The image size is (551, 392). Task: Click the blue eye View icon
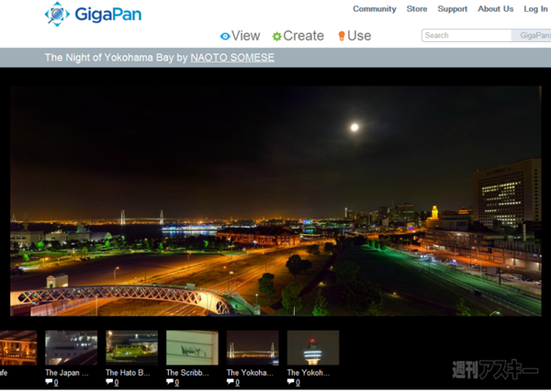[x=225, y=36]
